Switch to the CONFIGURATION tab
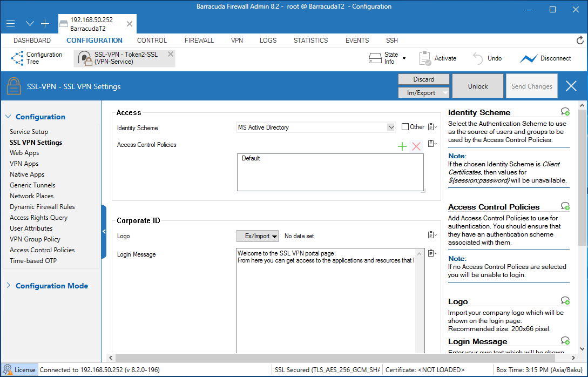 pyautogui.click(x=94, y=40)
